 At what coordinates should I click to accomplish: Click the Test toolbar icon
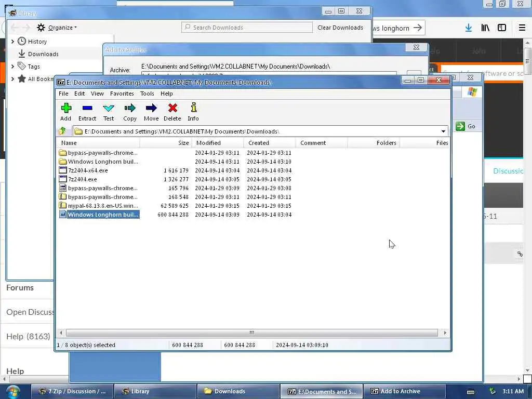(109, 112)
